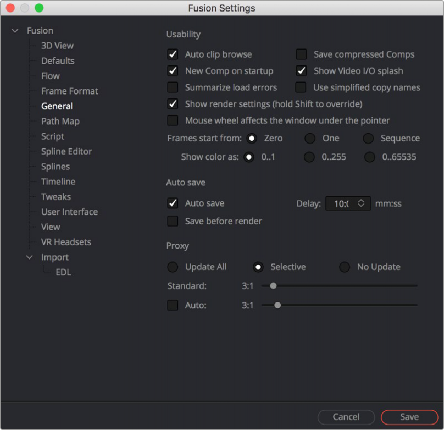The width and height of the screenshot is (444, 430).
Task: Open Timeline settings
Action: (x=58, y=182)
